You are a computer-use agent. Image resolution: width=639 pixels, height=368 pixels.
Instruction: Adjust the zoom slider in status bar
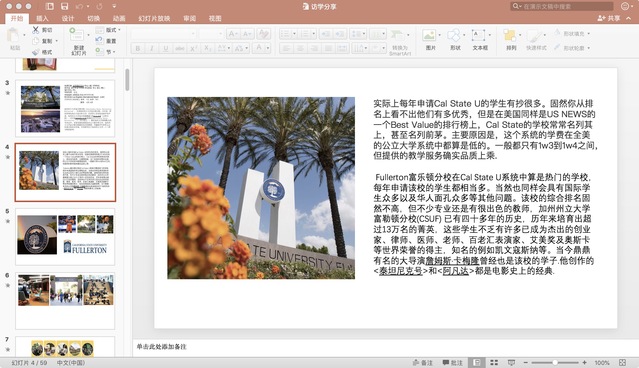pyautogui.click(x=555, y=362)
